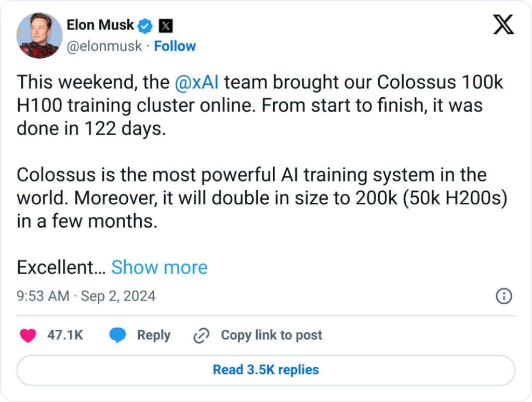This screenshot has height=402, width=532.
Task: Click the @elonmusk handle
Action: coord(105,46)
